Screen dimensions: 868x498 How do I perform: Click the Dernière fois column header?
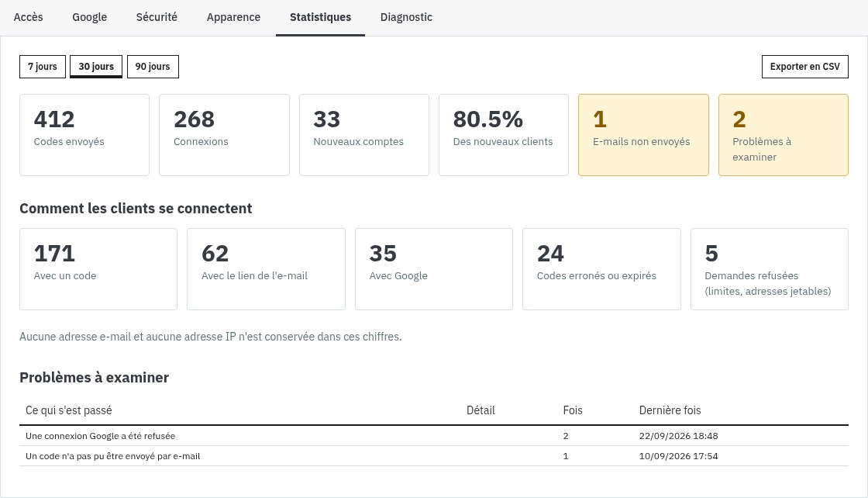(x=670, y=410)
